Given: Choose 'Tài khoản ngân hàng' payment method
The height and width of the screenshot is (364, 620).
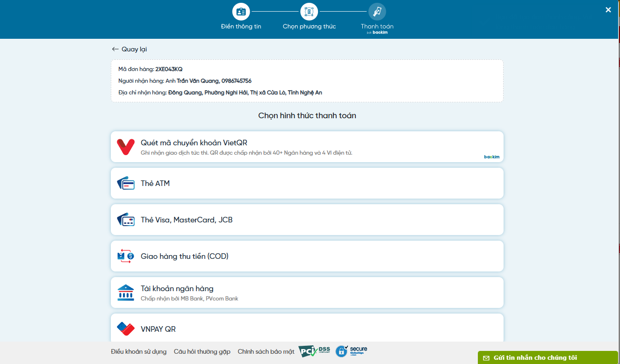Looking at the screenshot, I should (177, 289).
